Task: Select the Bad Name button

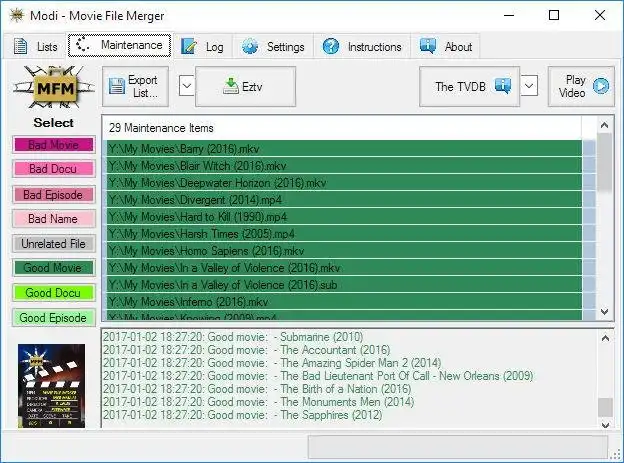Action: pyautogui.click(x=53, y=219)
